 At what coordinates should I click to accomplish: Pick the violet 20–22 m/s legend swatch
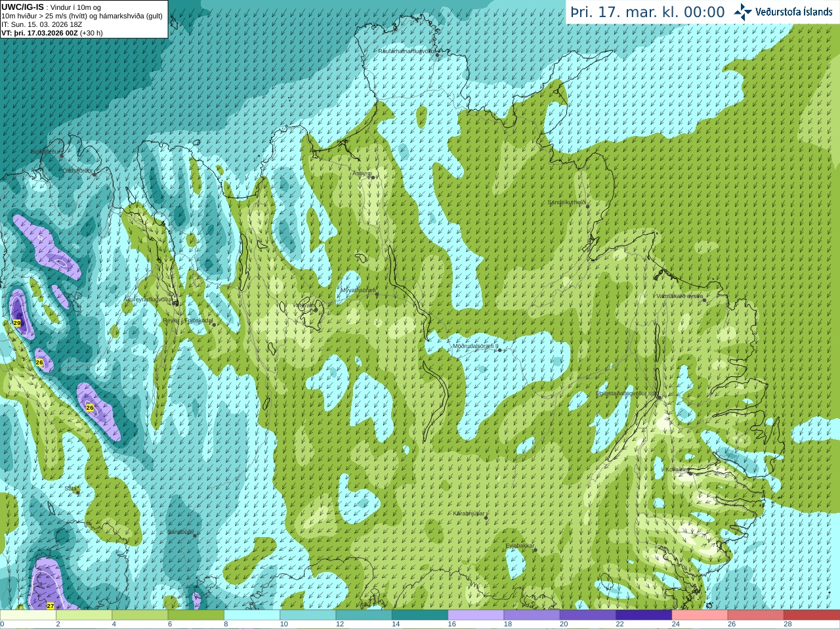587,615
